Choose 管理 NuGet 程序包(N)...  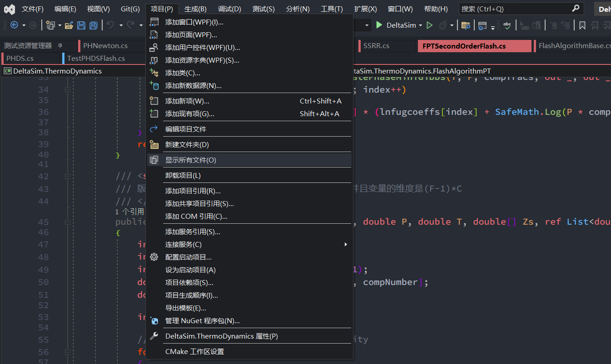[249, 321]
